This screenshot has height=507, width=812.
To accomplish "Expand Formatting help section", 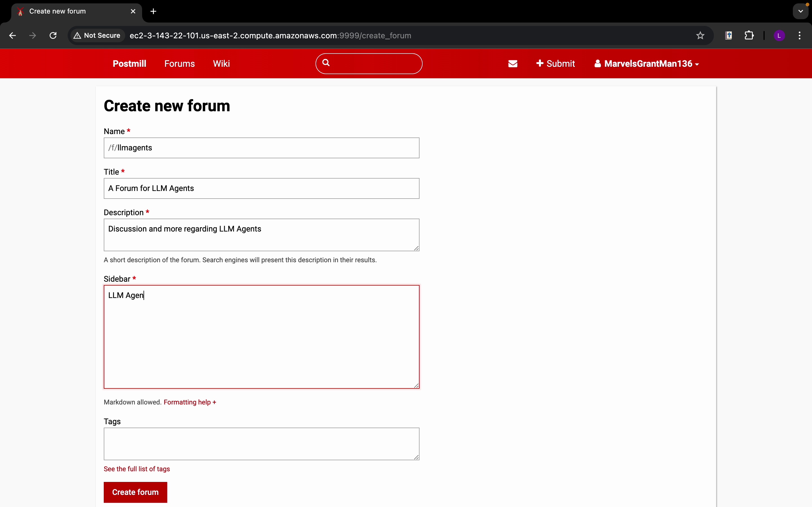I will 190,402.
